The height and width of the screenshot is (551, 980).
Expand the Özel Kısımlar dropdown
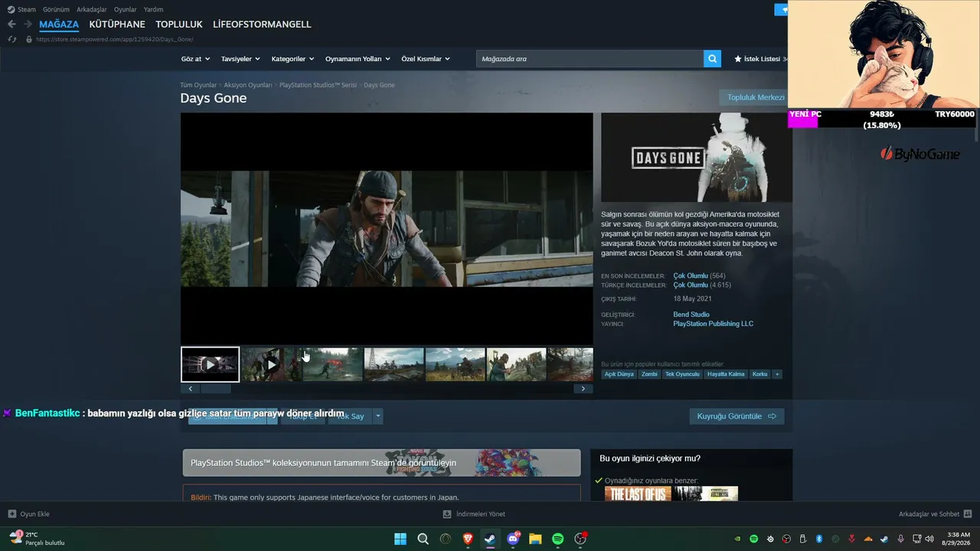point(426,59)
